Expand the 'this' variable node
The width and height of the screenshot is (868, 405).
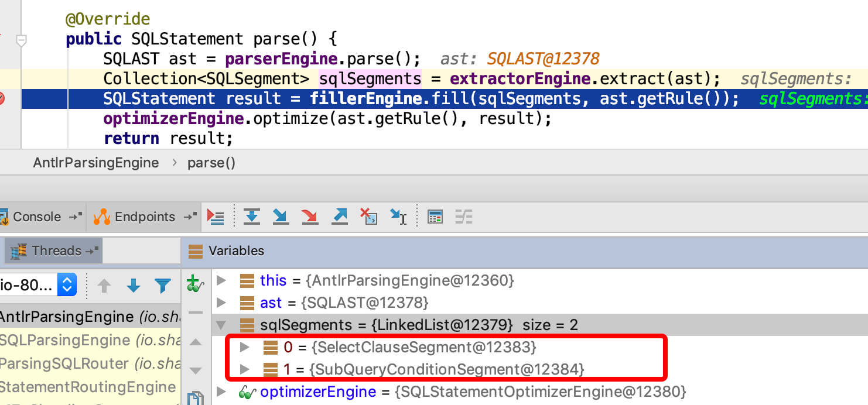(221, 280)
